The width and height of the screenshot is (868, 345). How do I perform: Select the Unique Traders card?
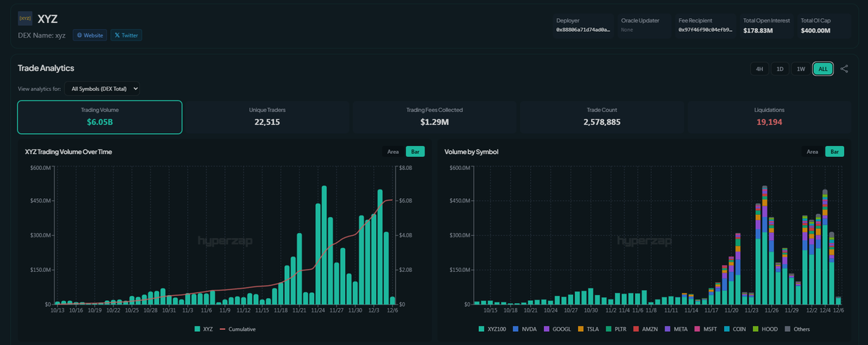(267, 117)
